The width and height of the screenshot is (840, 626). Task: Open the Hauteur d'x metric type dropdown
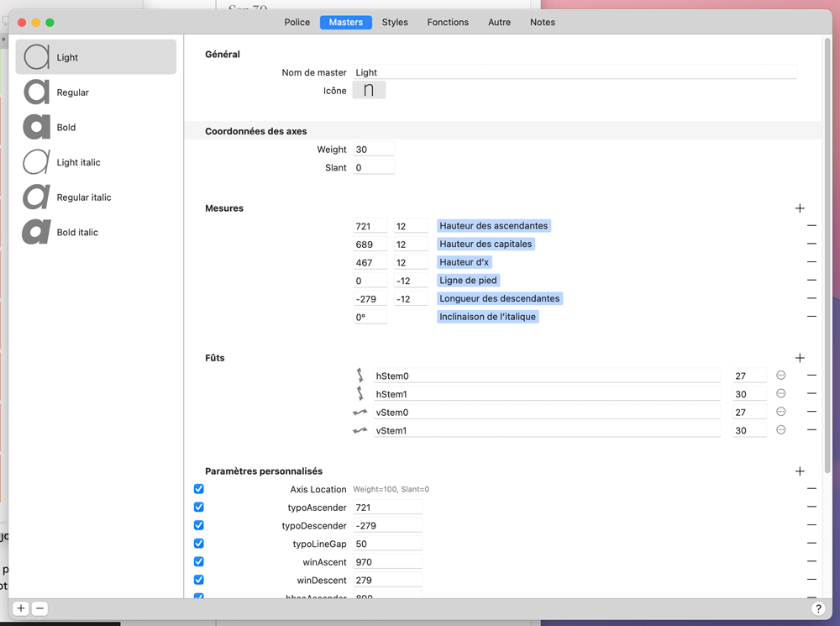[464, 262]
